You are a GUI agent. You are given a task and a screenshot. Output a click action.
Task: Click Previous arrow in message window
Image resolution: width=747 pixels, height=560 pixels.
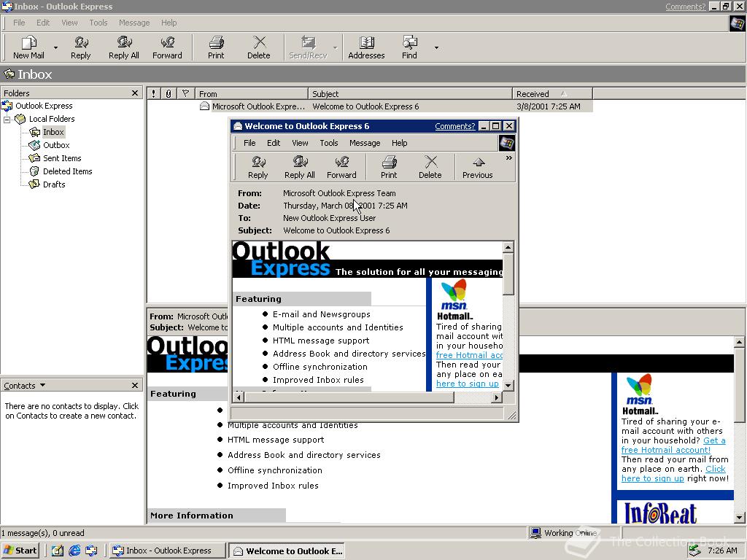[x=477, y=167]
